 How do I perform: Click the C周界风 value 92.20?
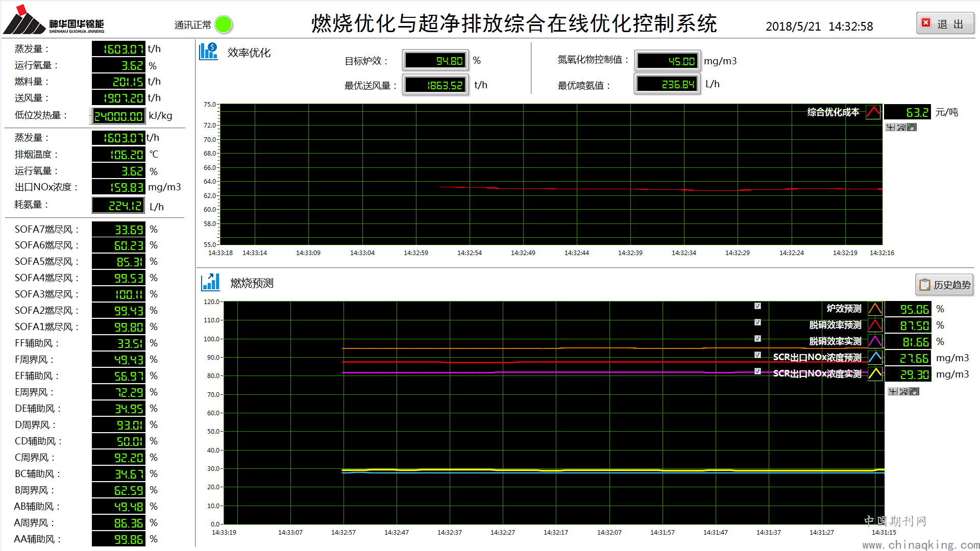point(118,458)
